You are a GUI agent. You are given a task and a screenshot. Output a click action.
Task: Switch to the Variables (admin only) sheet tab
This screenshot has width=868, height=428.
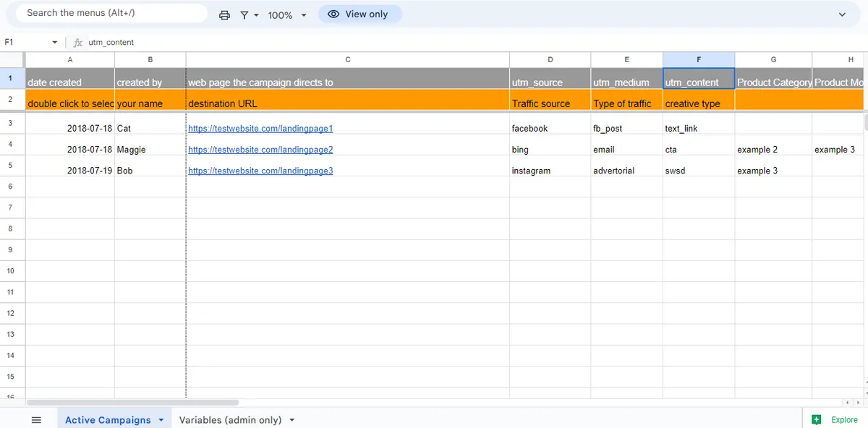click(231, 419)
